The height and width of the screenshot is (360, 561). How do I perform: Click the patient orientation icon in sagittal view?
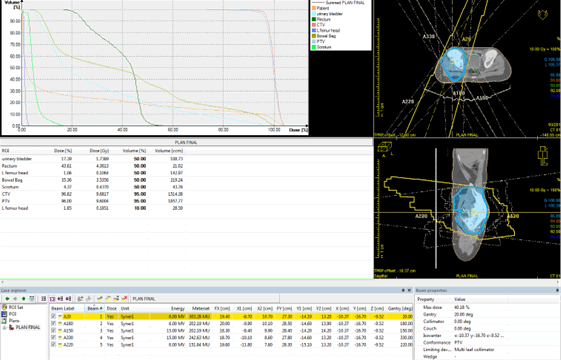(543, 156)
